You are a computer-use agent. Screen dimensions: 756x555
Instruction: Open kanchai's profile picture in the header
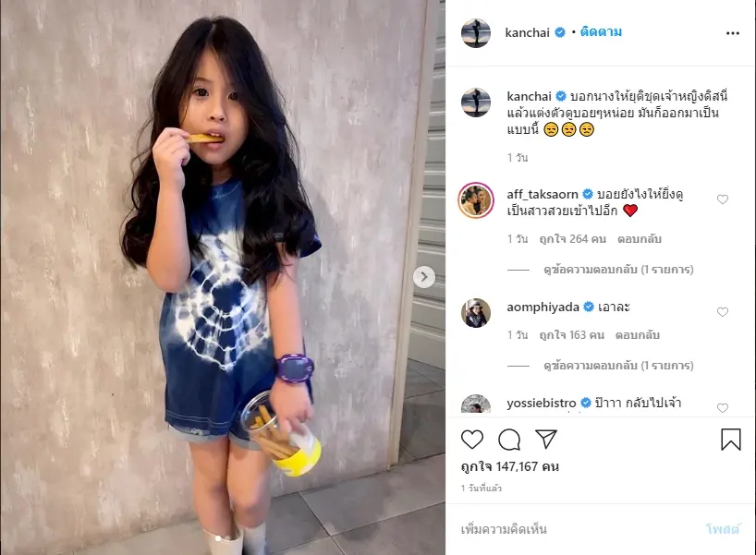[476, 33]
